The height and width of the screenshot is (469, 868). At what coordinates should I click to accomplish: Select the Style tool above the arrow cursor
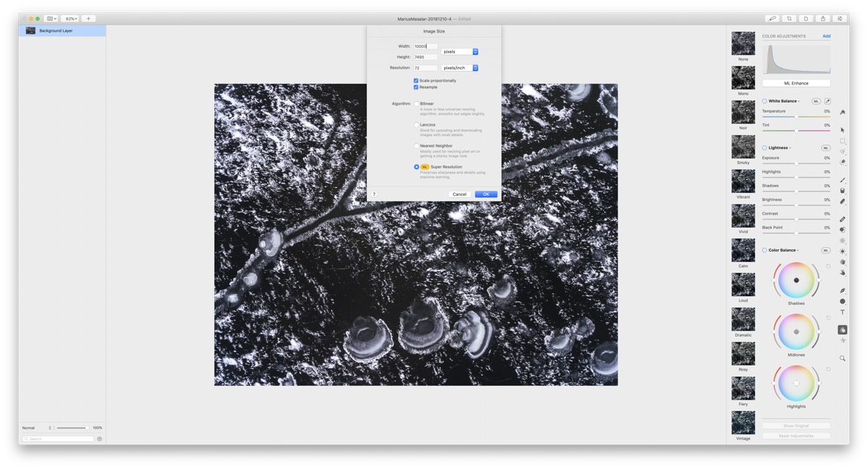[x=843, y=113]
